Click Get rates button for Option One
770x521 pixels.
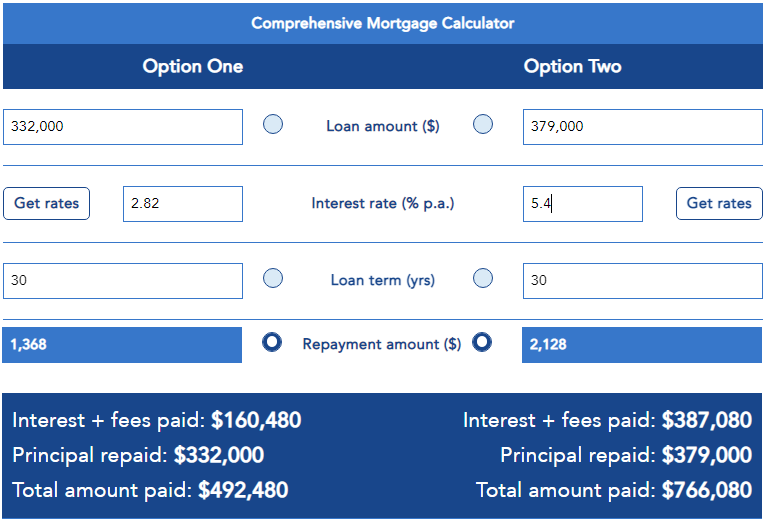pos(47,203)
